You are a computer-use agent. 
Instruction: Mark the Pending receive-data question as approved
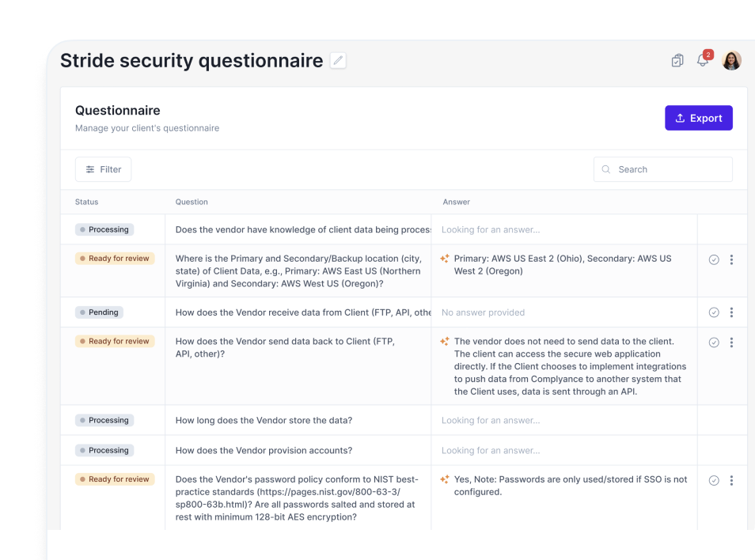[x=714, y=312]
